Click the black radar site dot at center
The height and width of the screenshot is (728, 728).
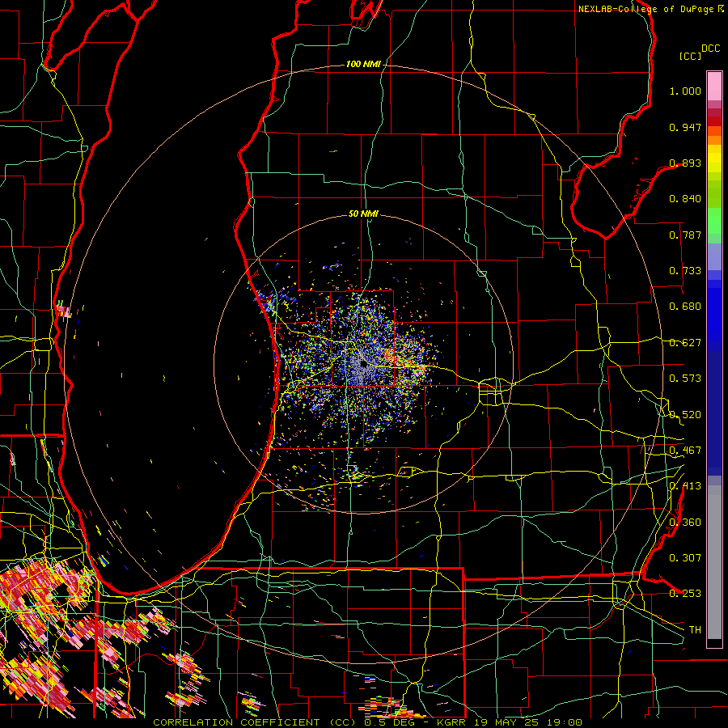tap(363, 365)
